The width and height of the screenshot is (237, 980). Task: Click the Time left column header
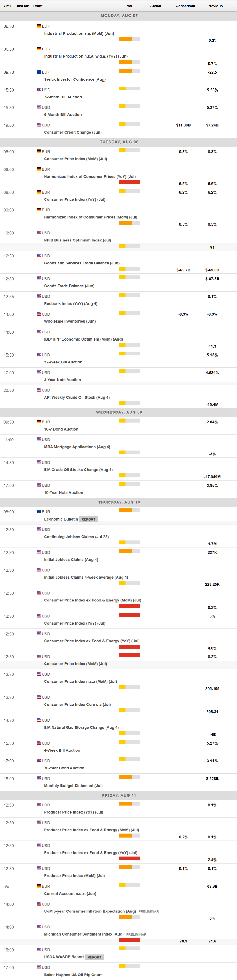[22, 6]
